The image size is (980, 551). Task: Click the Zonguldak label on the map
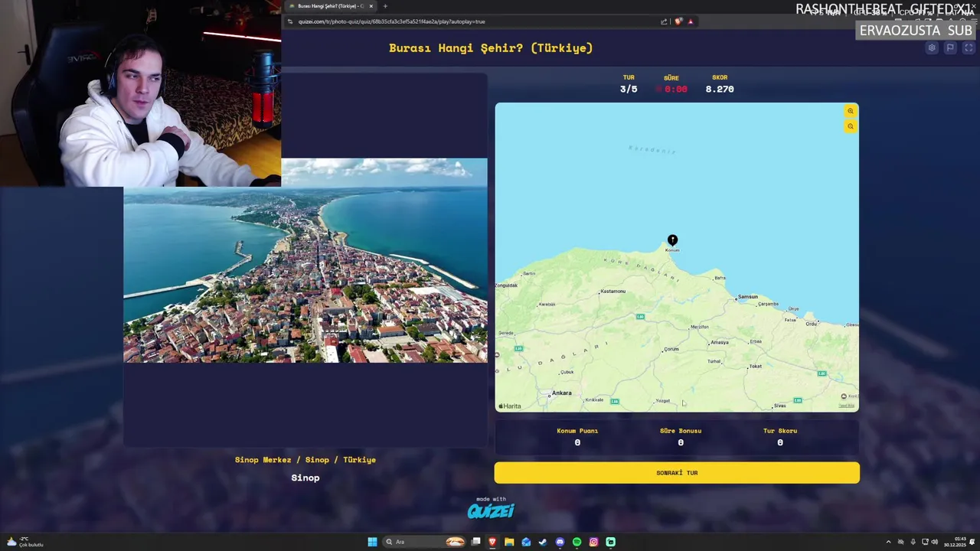507,285
